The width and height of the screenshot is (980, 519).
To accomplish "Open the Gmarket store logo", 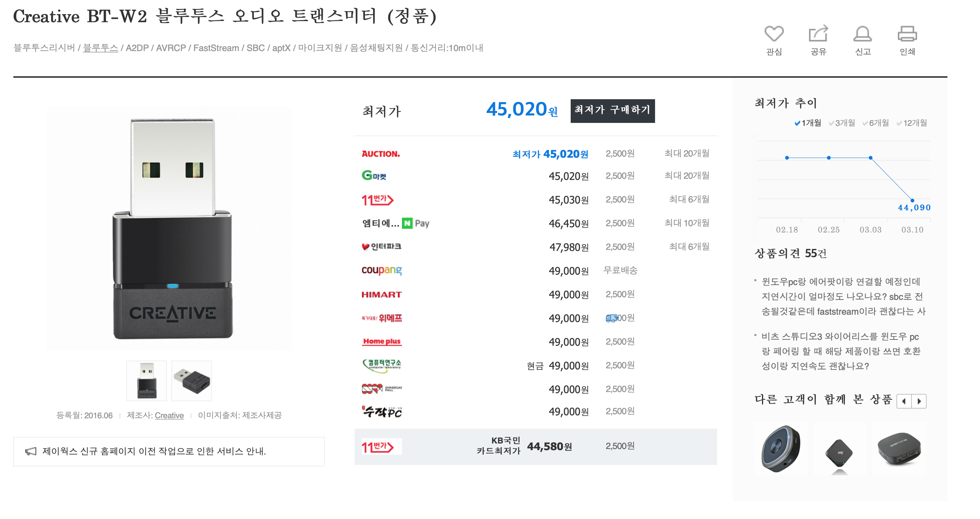I will 373,176.
